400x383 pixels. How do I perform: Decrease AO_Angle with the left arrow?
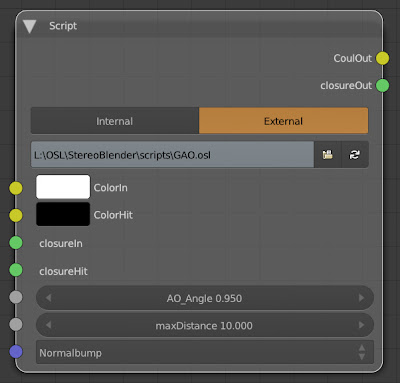tap(49, 298)
